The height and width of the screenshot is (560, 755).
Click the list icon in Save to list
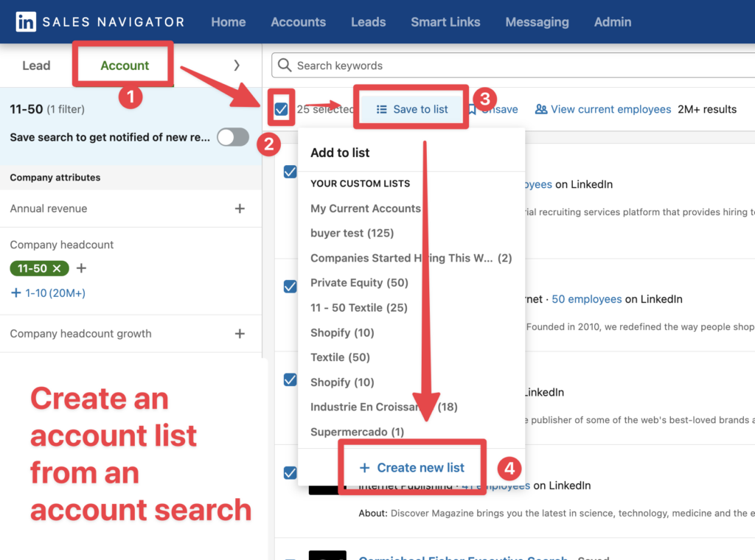(381, 109)
